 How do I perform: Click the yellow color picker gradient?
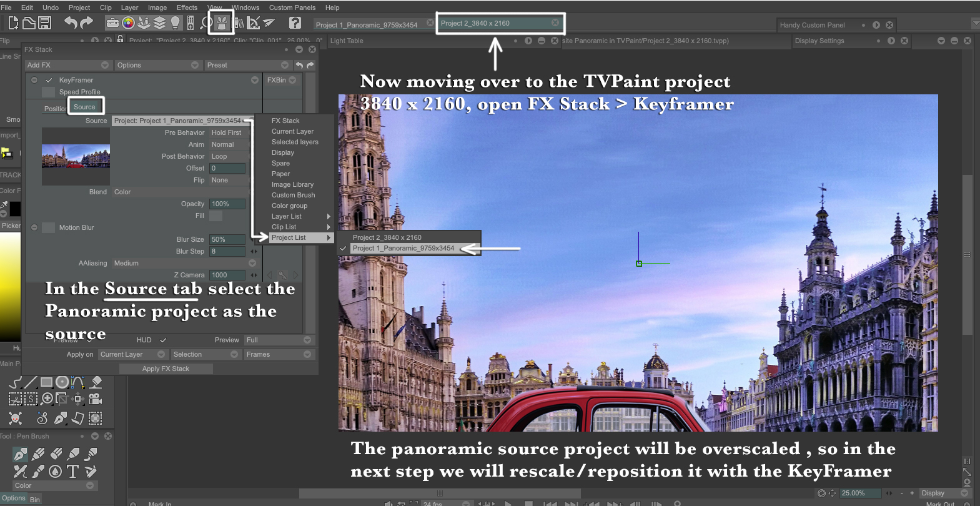(10, 285)
